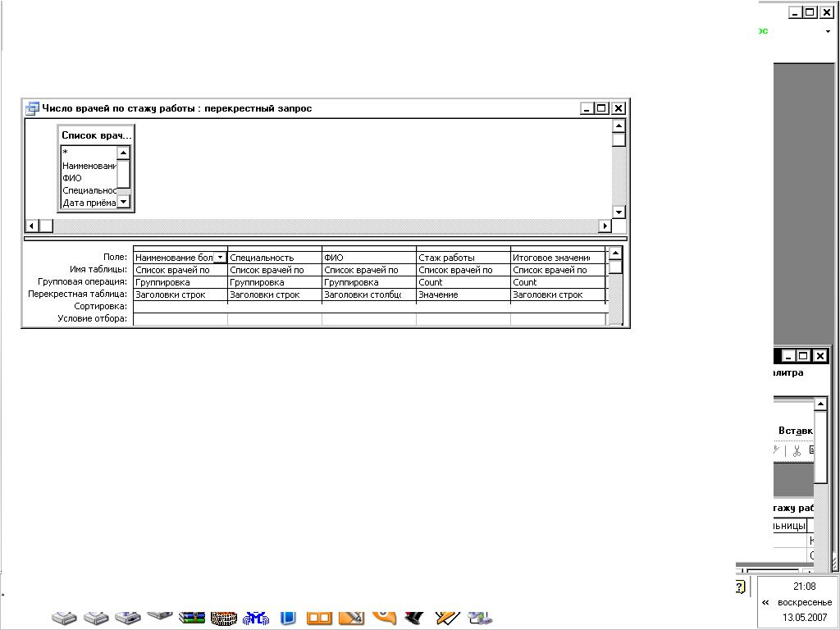840x630 pixels.
Task: Click Группировка under ФИО column
Action: coord(368,282)
